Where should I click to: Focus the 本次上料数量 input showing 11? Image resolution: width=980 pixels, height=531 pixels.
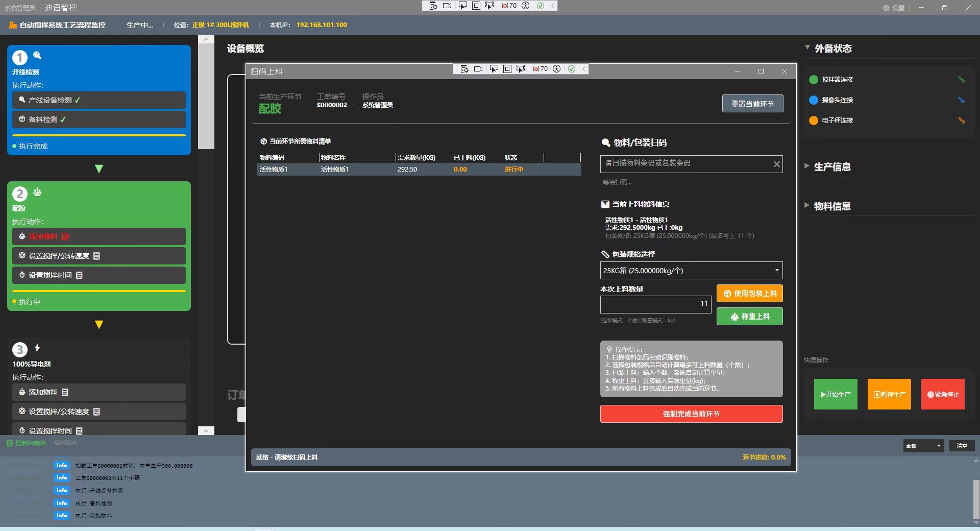655,304
